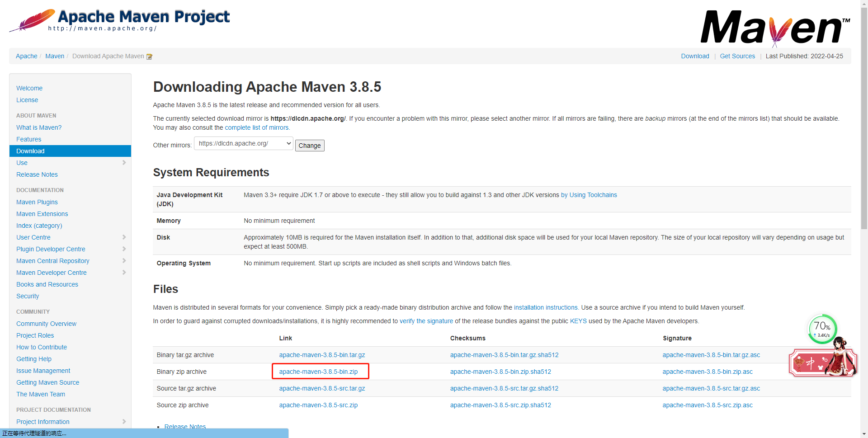Viewport: 868px width, 438px height.
Task: Click the 70% download speed floating widget
Action: (x=822, y=329)
